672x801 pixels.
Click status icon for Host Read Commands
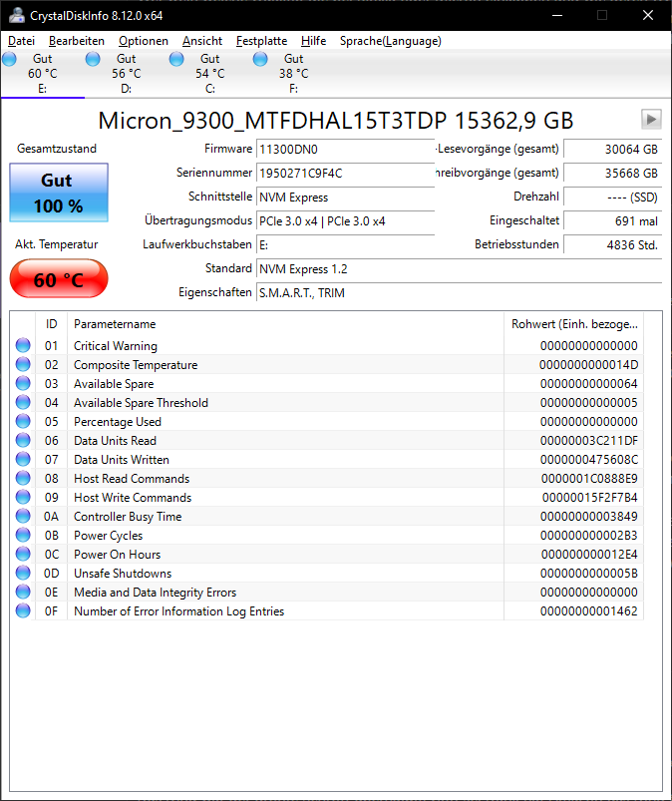click(23, 478)
